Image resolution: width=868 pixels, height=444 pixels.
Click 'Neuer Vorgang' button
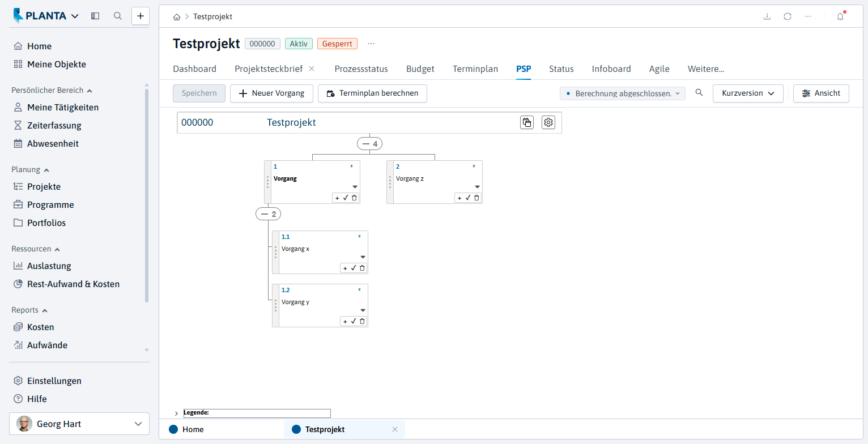pyautogui.click(x=272, y=93)
